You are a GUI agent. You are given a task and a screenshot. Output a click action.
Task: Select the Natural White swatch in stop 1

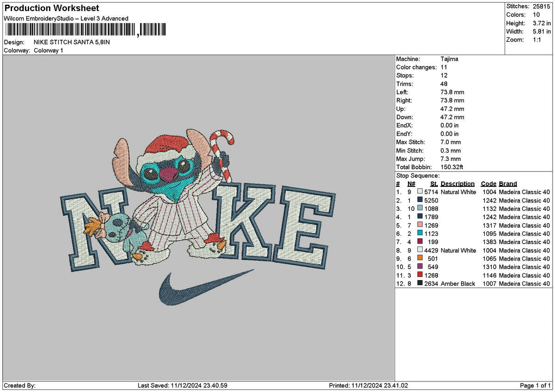pos(420,191)
